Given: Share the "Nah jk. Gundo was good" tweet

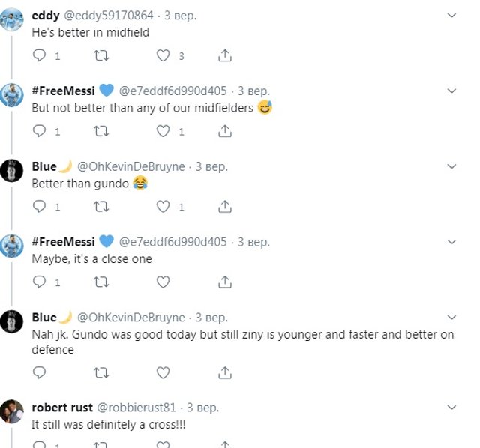Looking at the screenshot, I should (x=224, y=372).
